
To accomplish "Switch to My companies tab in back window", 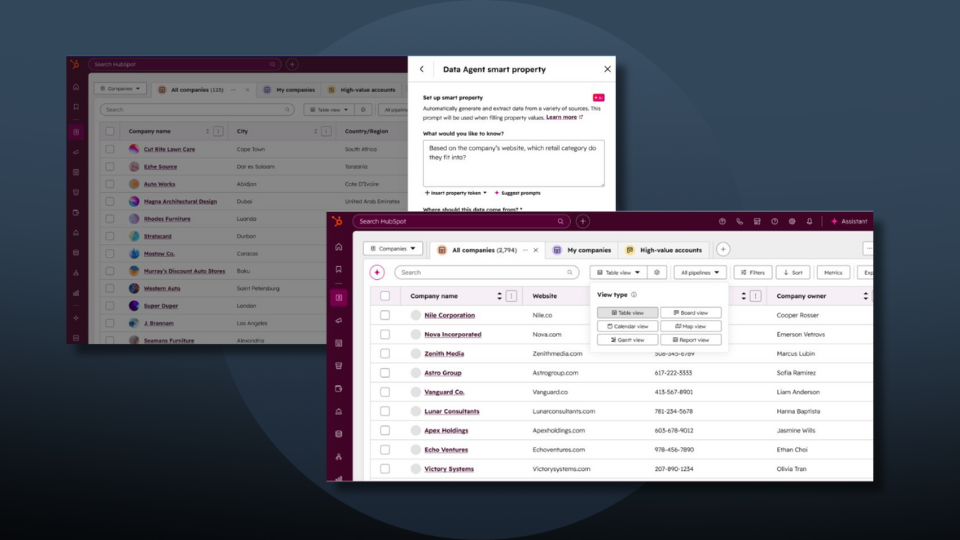I will 289,89.
